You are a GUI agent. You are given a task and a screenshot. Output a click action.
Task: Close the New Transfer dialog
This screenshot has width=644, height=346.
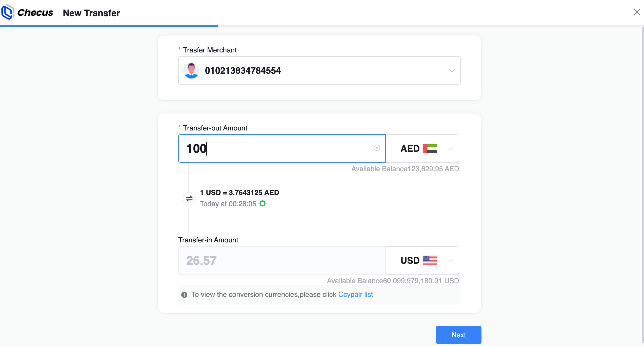[x=637, y=12]
